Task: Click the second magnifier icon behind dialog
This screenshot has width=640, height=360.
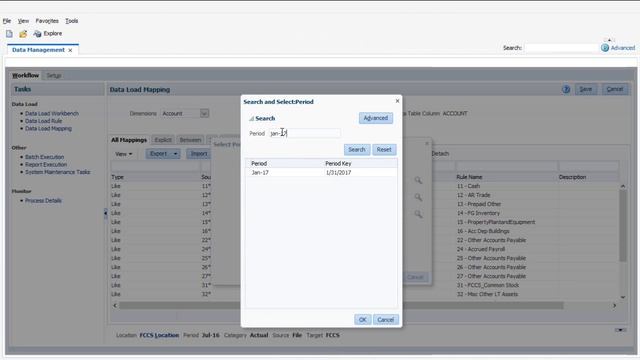Action: click(x=418, y=197)
